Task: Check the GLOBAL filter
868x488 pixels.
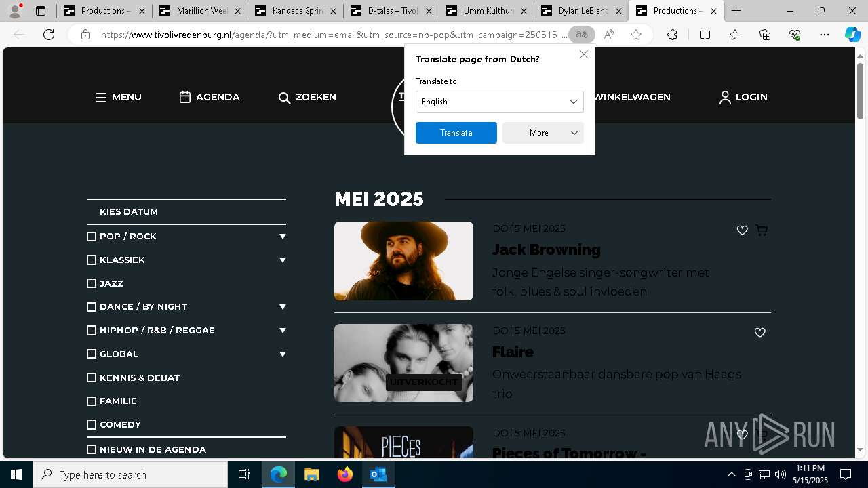Action: (x=92, y=354)
